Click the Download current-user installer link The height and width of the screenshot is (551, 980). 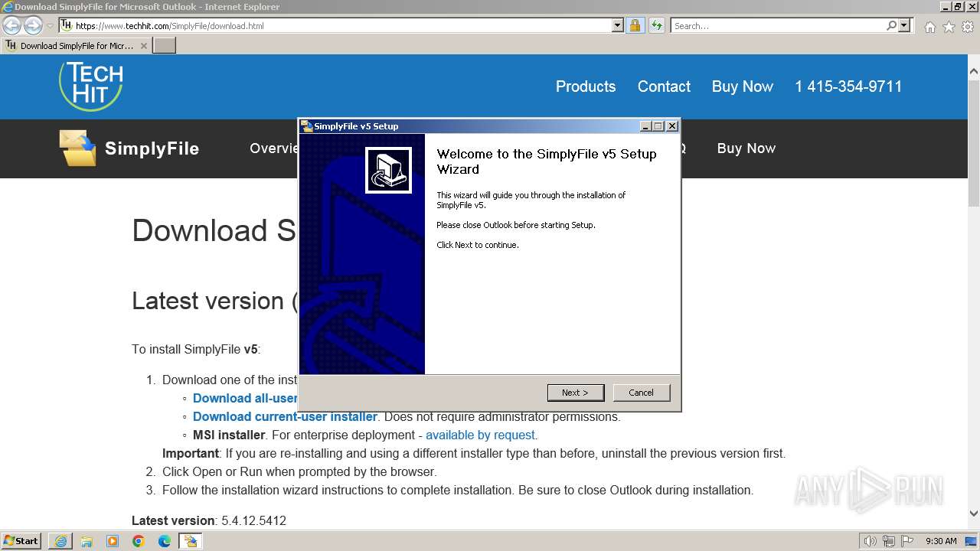285,416
